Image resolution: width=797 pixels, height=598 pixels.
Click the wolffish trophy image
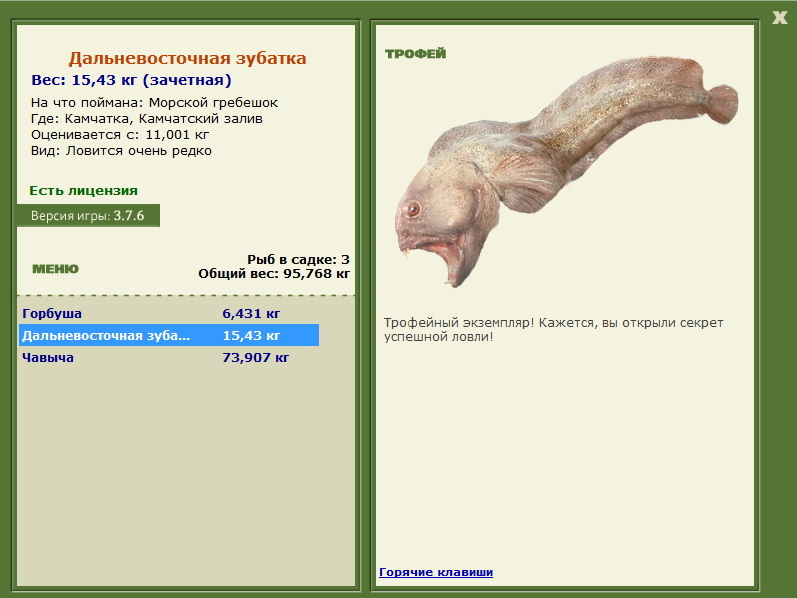click(566, 170)
